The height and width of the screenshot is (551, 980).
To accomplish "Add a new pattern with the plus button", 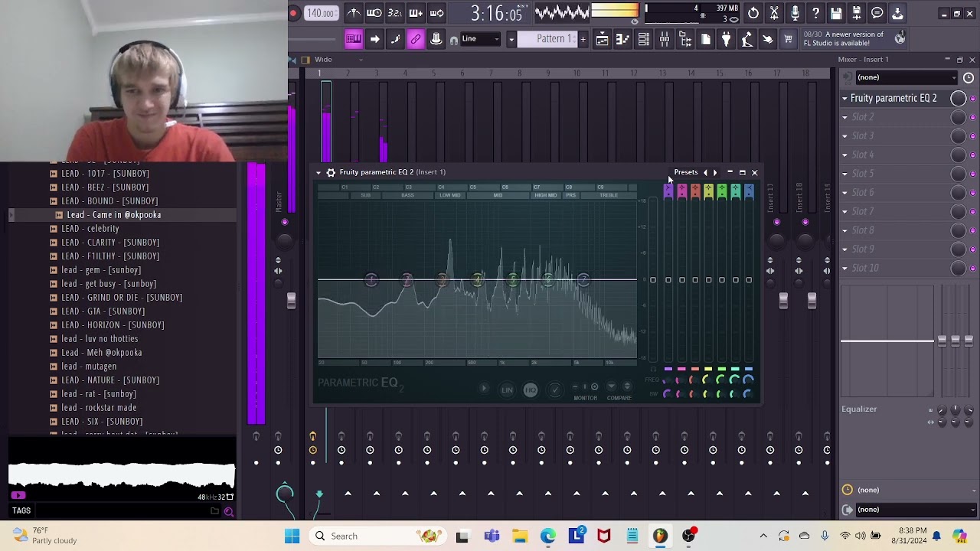I will coord(583,39).
